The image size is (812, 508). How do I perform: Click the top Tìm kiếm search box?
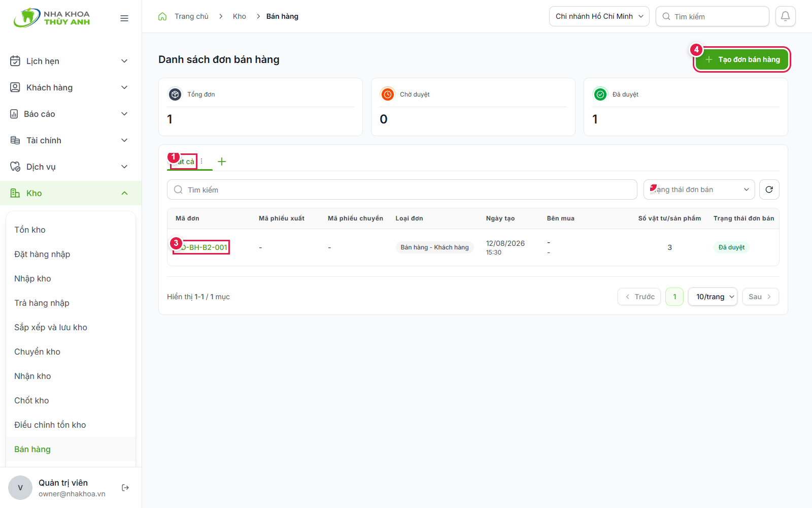[x=713, y=16]
